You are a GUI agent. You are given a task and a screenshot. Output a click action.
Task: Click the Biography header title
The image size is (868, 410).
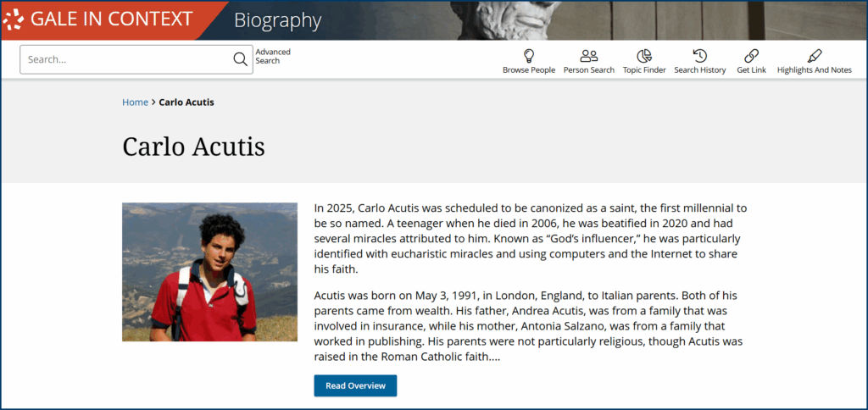(x=277, y=20)
